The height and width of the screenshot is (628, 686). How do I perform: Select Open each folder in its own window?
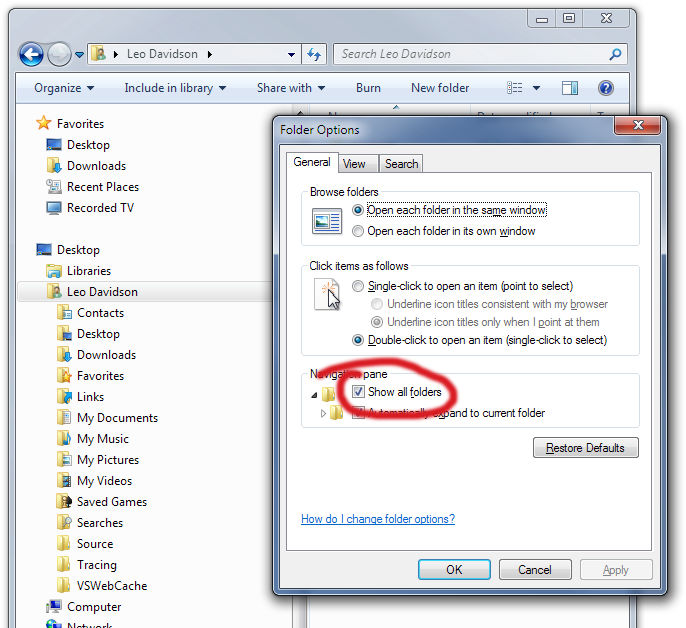click(x=358, y=231)
